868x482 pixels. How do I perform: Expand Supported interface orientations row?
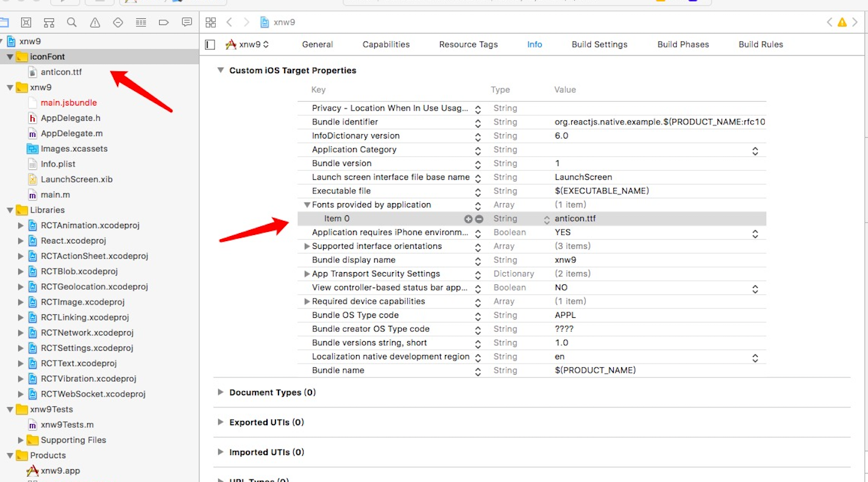coord(307,246)
